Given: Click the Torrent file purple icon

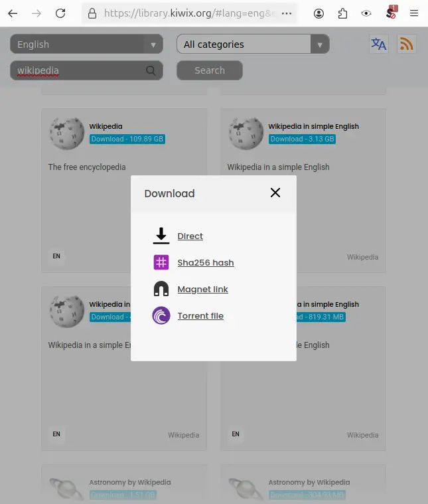Looking at the screenshot, I should click(161, 315).
